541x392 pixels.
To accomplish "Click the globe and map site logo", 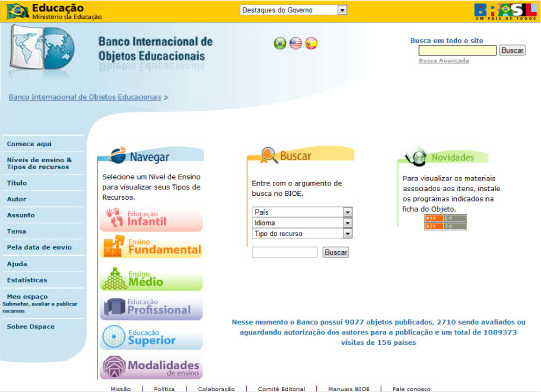I will pyautogui.click(x=42, y=48).
